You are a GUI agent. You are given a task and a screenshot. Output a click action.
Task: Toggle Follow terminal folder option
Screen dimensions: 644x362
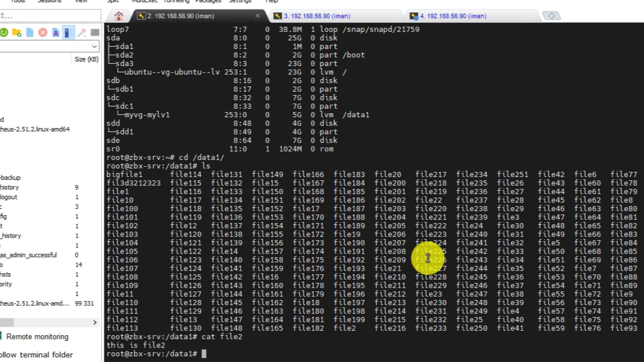tap(37, 355)
